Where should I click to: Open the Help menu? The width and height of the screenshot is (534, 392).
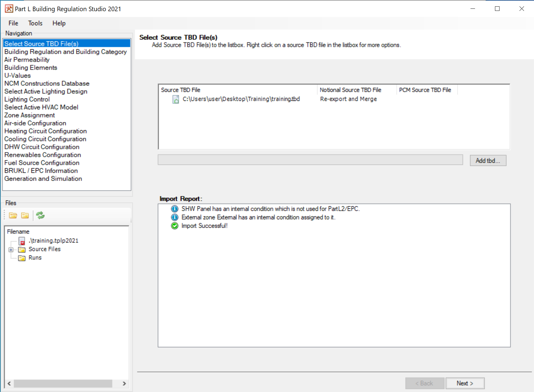tap(59, 23)
